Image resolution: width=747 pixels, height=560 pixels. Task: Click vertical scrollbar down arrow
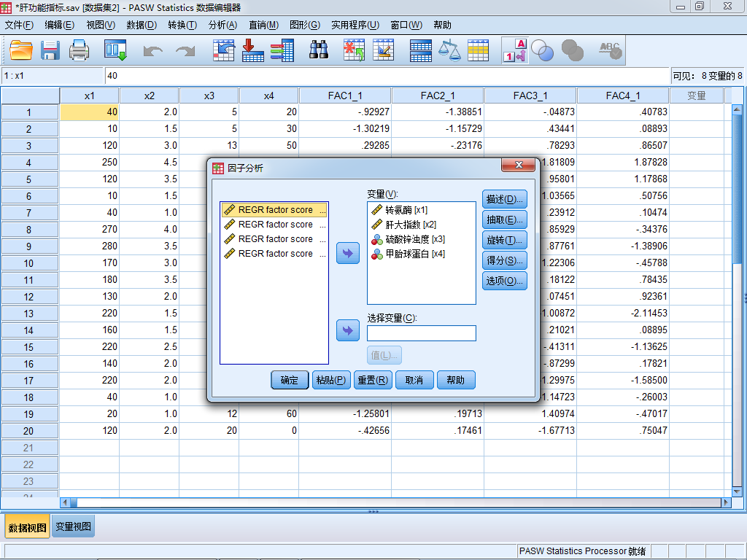coord(737,491)
